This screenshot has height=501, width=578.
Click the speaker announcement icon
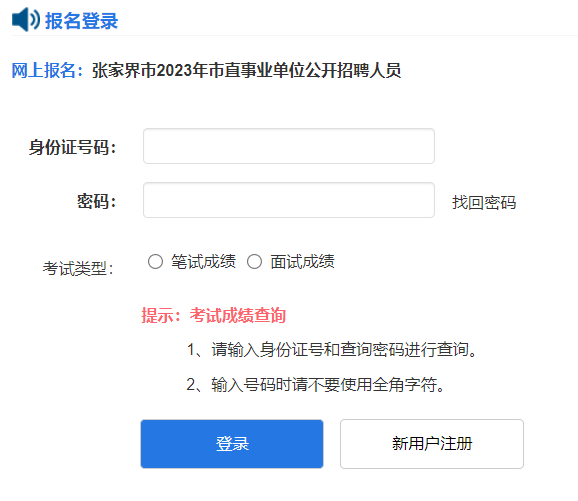click(26, 20)
